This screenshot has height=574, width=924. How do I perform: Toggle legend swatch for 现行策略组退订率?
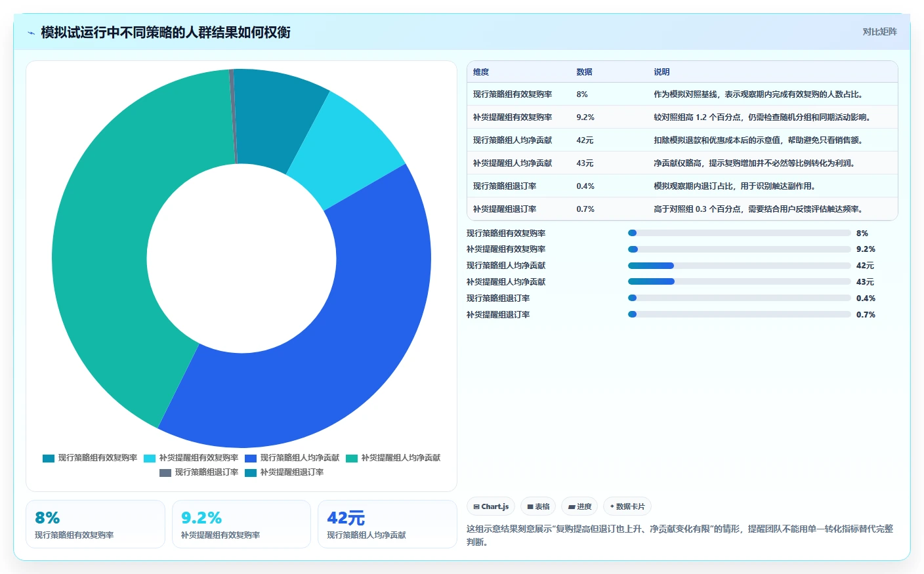165,472
